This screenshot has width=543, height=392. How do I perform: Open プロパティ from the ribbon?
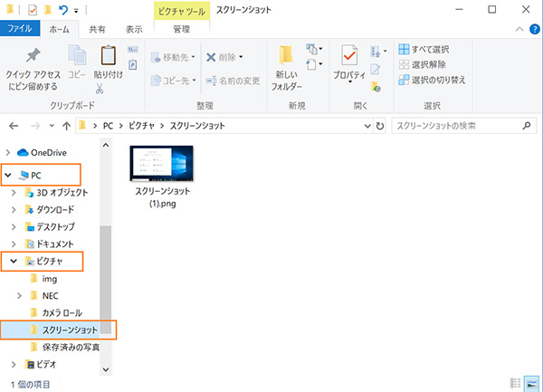tap(348, 62)
